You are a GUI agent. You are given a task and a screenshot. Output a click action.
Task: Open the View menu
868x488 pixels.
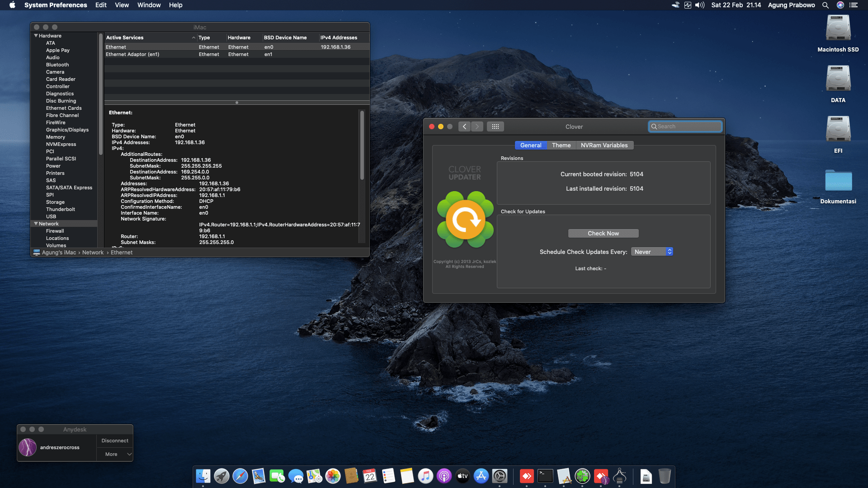(122, 5)
